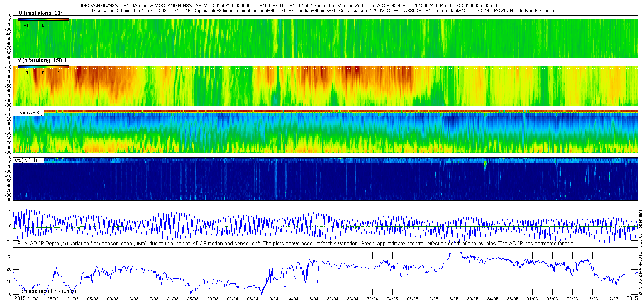
Task: Click the blue ADCP depth variation description text
Action: [x=296, y=244]
